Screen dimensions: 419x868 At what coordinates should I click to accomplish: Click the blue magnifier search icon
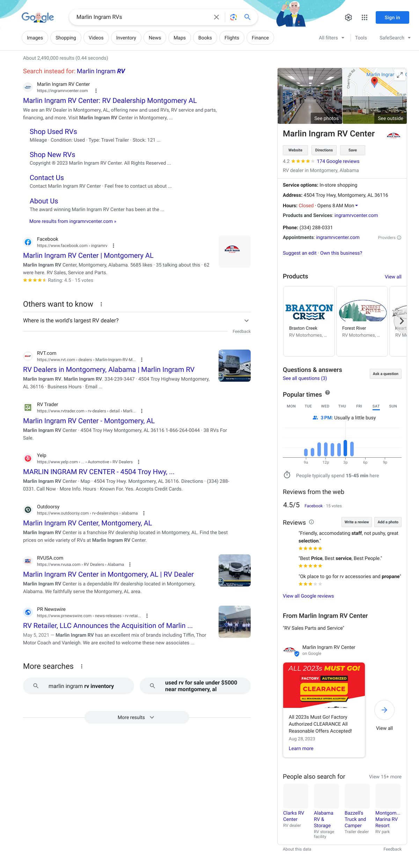point(248,17)
